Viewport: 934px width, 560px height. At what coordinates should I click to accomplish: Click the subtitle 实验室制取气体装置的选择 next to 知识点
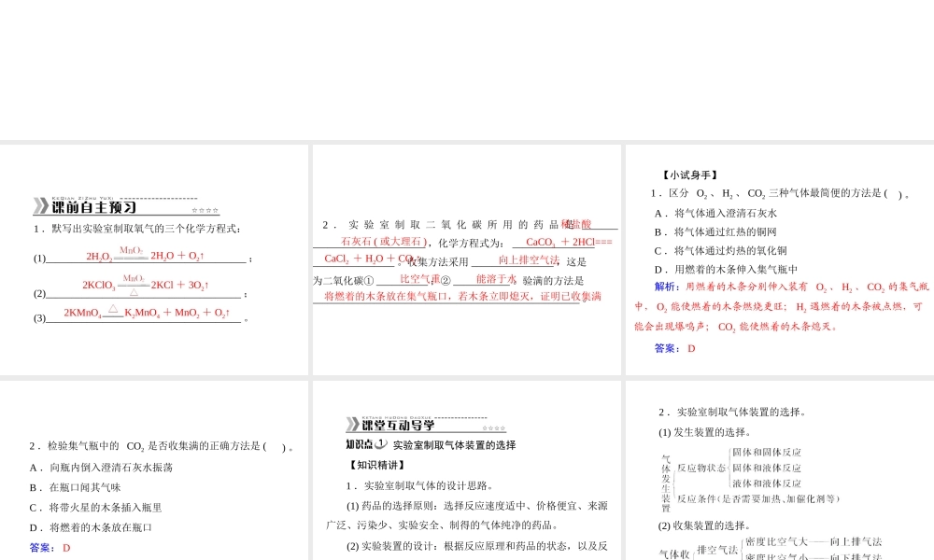coord(455,445)
